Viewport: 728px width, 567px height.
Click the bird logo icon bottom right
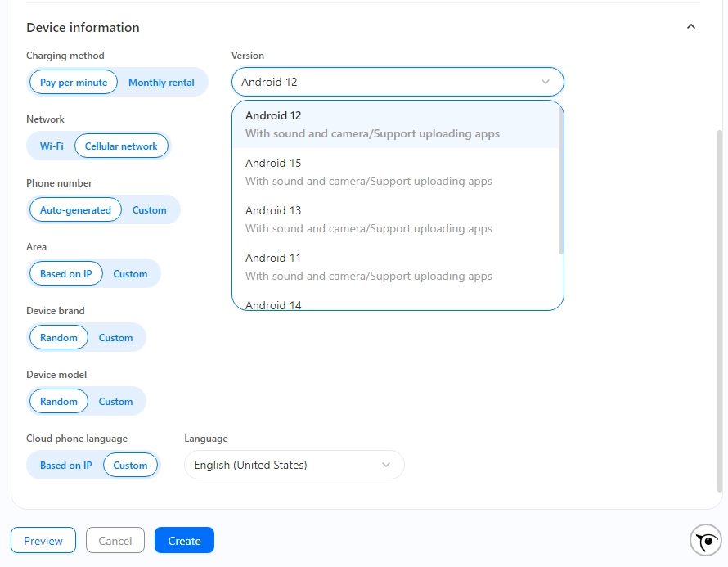705,540
